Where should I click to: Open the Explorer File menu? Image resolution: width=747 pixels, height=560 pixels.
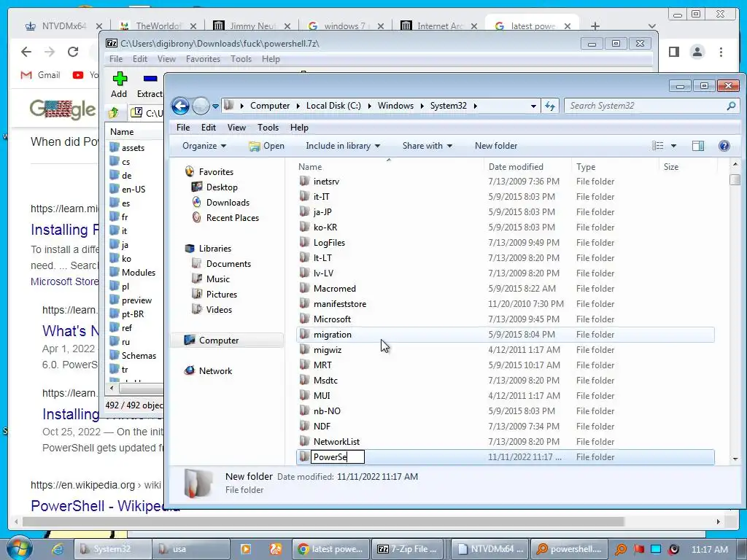(x=183, y=128)
